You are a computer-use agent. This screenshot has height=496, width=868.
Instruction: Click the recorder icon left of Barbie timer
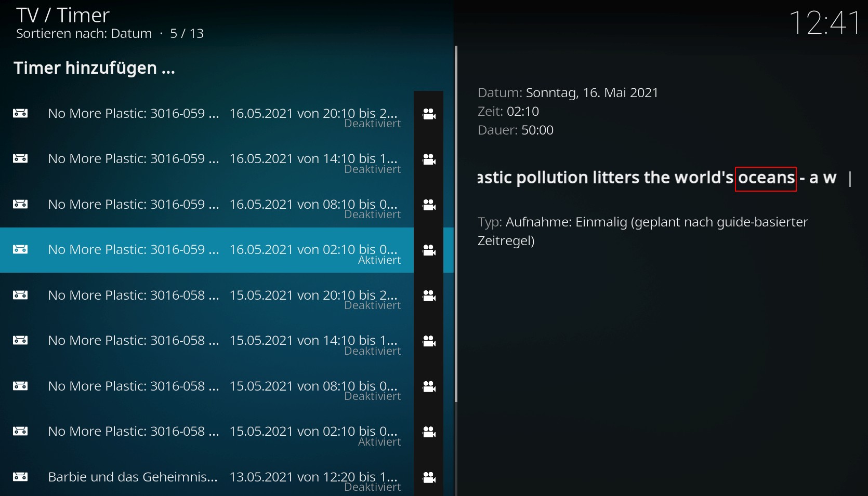[x=20, y=477]
